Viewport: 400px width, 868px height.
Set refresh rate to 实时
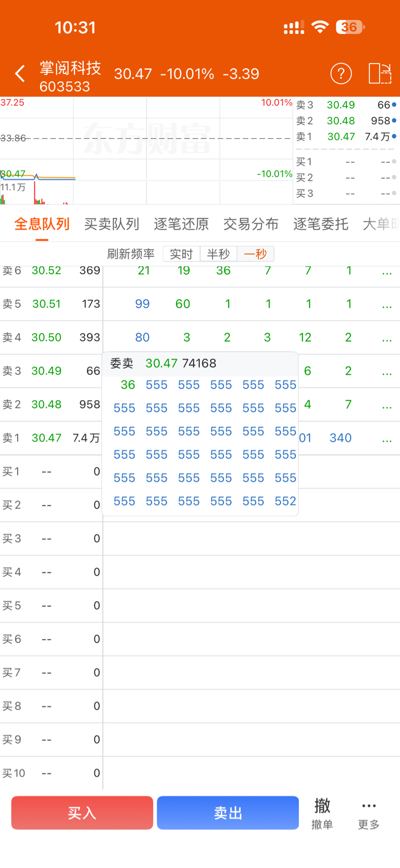point(181,254)
